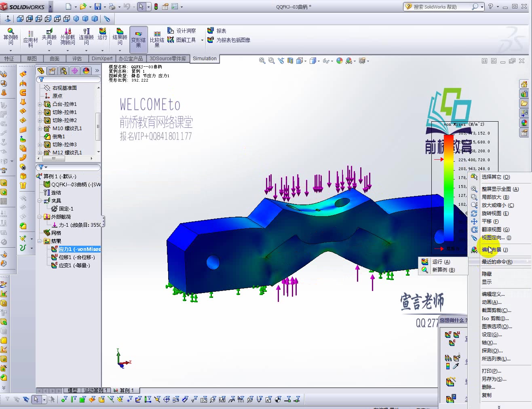Image resolution: width=532 pixels, height=409 pixels.
Task: Toggle off the 变形结果 deformed result display
Action: tap(138, 36)
